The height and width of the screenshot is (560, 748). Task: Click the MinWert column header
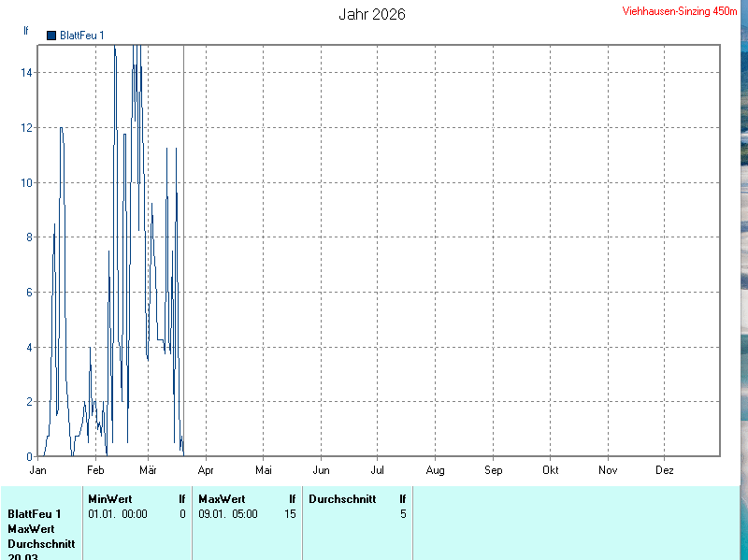coord(110,499)
